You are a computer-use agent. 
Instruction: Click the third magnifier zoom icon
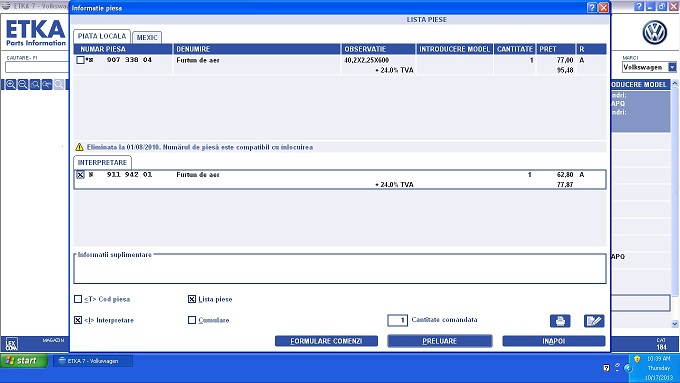[x=35, y=85]
